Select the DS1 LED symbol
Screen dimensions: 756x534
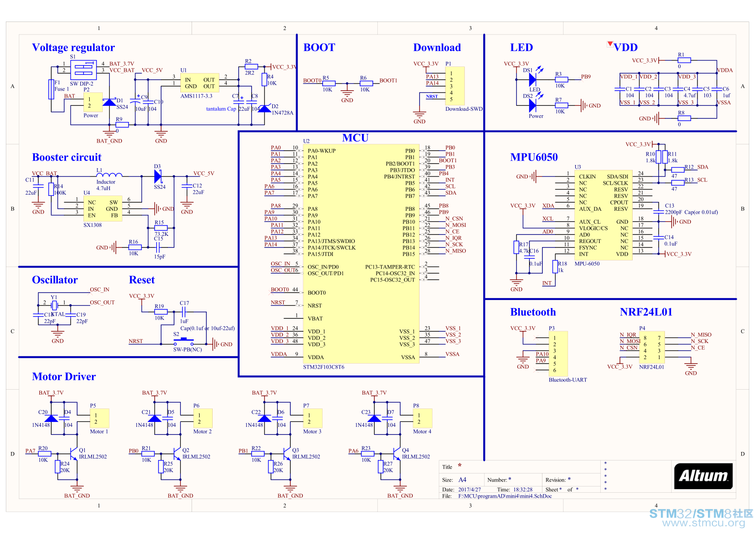point(532,79)
